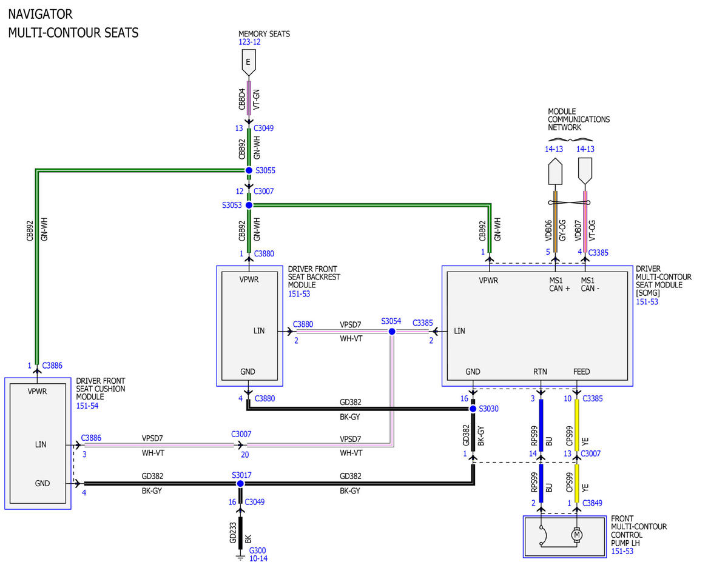Screen dimensions: 728x562
Task: Open the 14-13 reference above VDB07 wire
Action: (x=585, y=149)
